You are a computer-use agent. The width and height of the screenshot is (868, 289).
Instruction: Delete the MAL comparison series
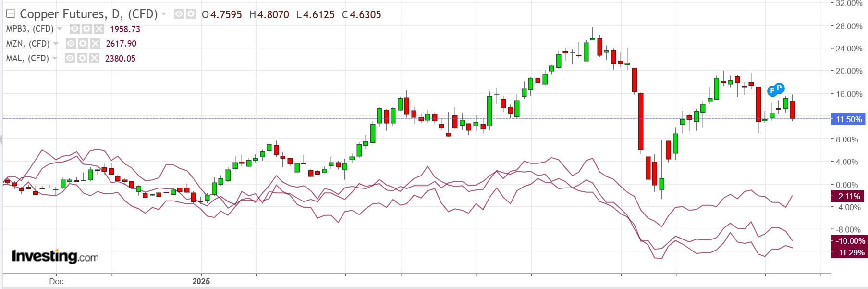pyautogui.click(x=94, y=58)
